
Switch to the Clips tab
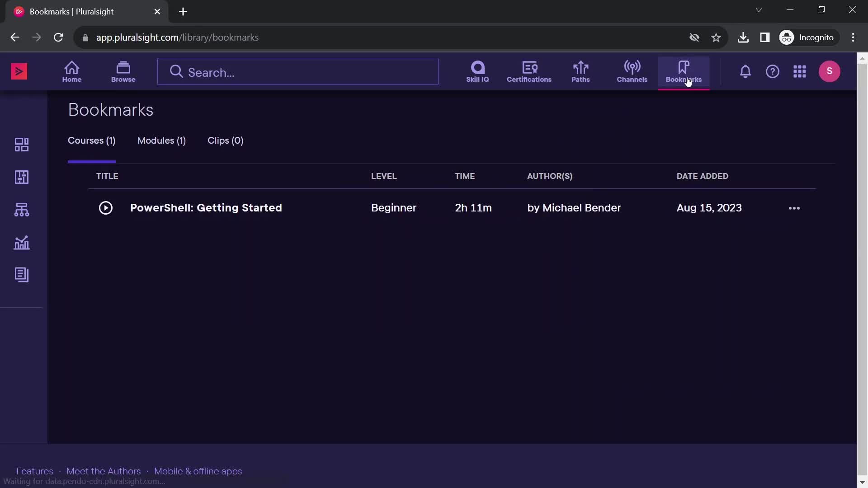(225, 140)
